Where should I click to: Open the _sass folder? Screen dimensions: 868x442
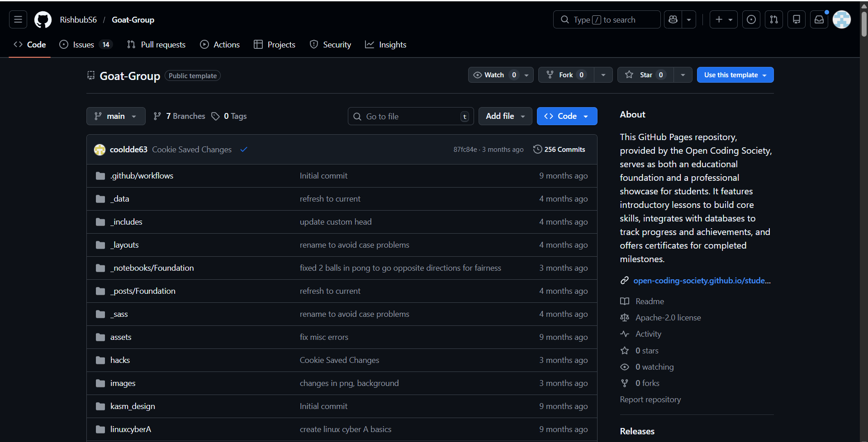coord(119,314)
